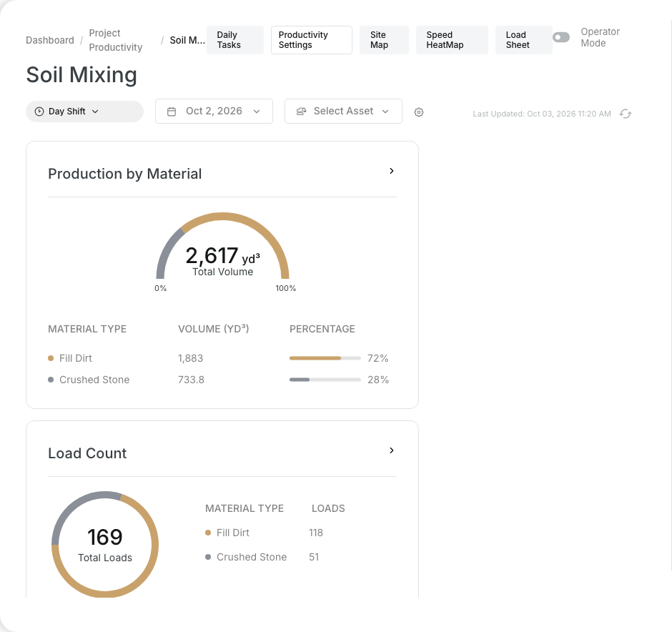672x632 pixels.
Task: Click the calendar icon in date picker
Action: point(172,112)
